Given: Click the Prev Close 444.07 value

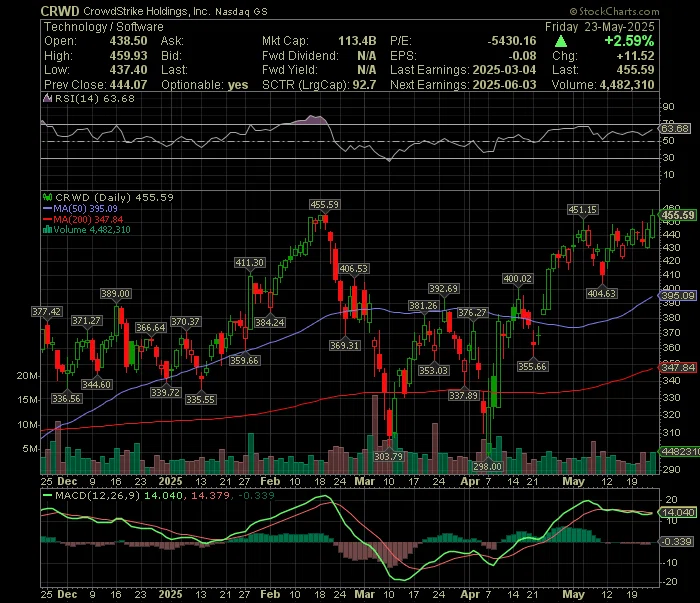Looking at the screenshot, I should click(129, 84).
